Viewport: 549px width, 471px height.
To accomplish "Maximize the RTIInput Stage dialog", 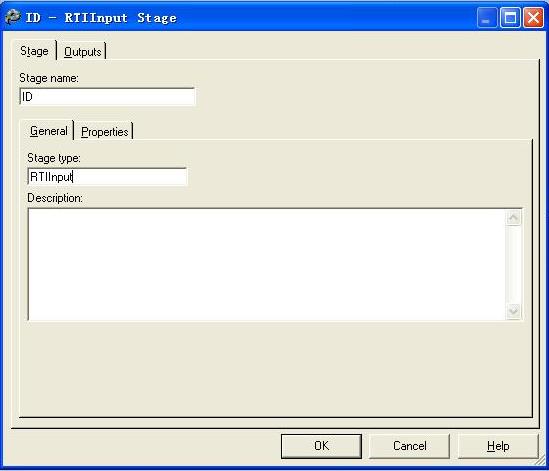I will [x=510, y=17].
